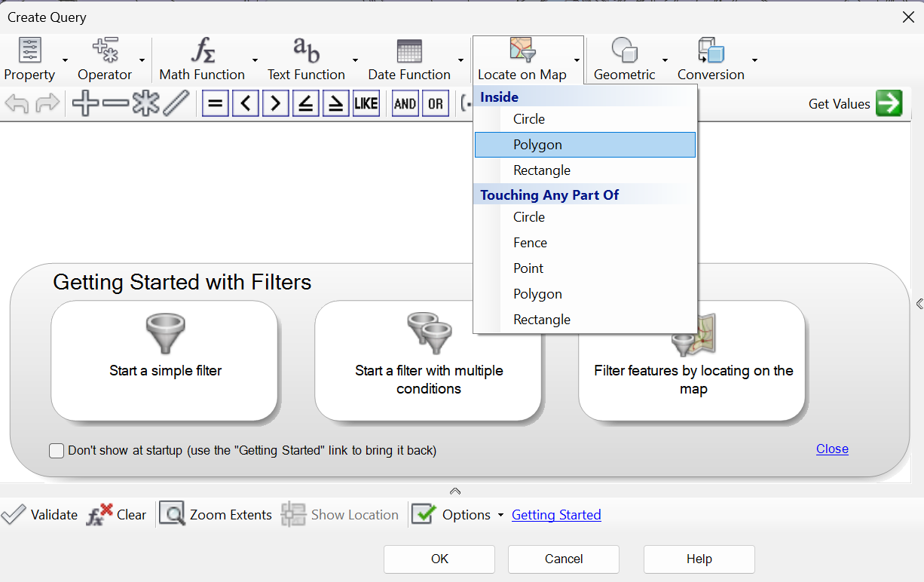Insert the LIKE operator
Image resolution: width=924 pixels, height=582 pixels.
tap(366, 103)
